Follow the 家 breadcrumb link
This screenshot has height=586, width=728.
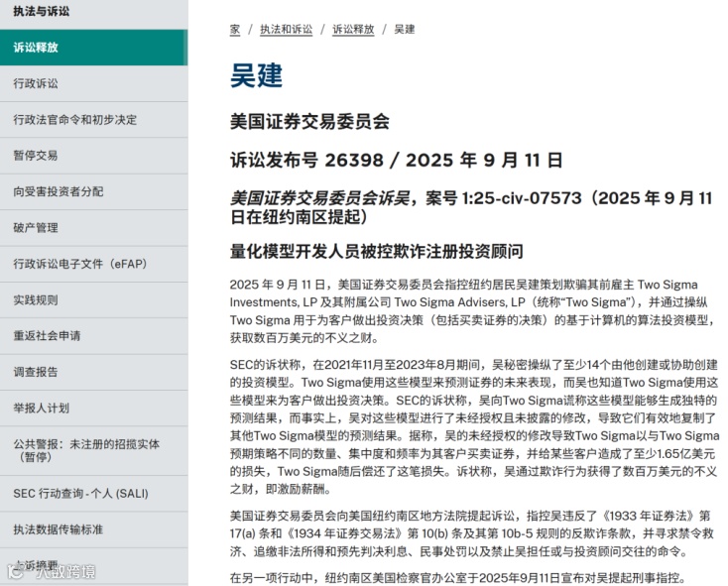tap(235, 29)
